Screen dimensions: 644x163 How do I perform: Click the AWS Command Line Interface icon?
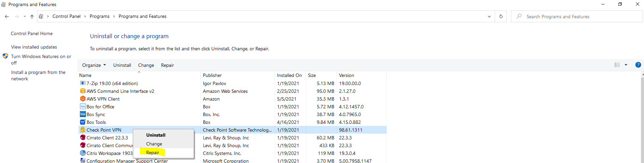[83, 91]
